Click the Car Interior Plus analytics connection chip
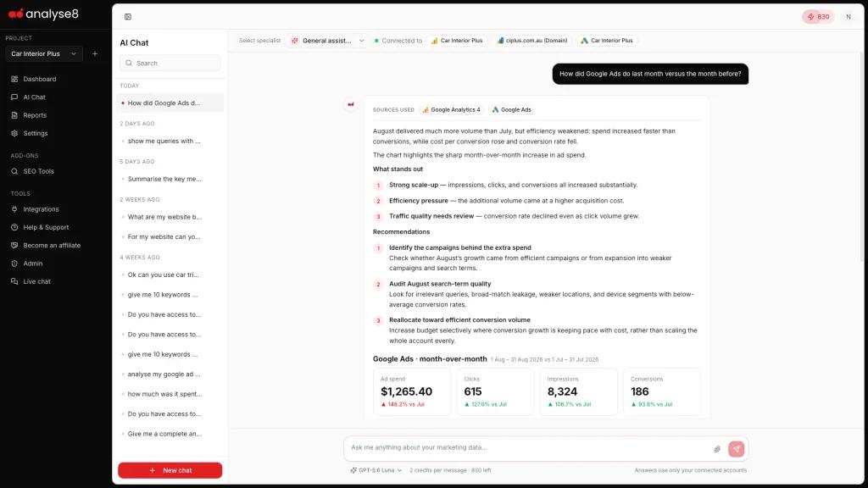This screenshot has height=488, width=868. tap(457, 41)
